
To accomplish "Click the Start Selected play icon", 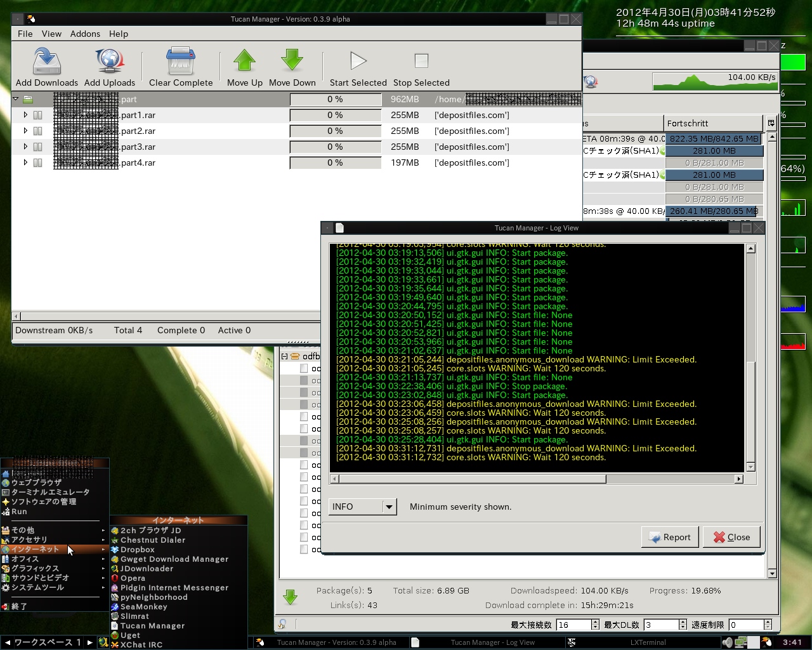I will click(x=358, y=61).
